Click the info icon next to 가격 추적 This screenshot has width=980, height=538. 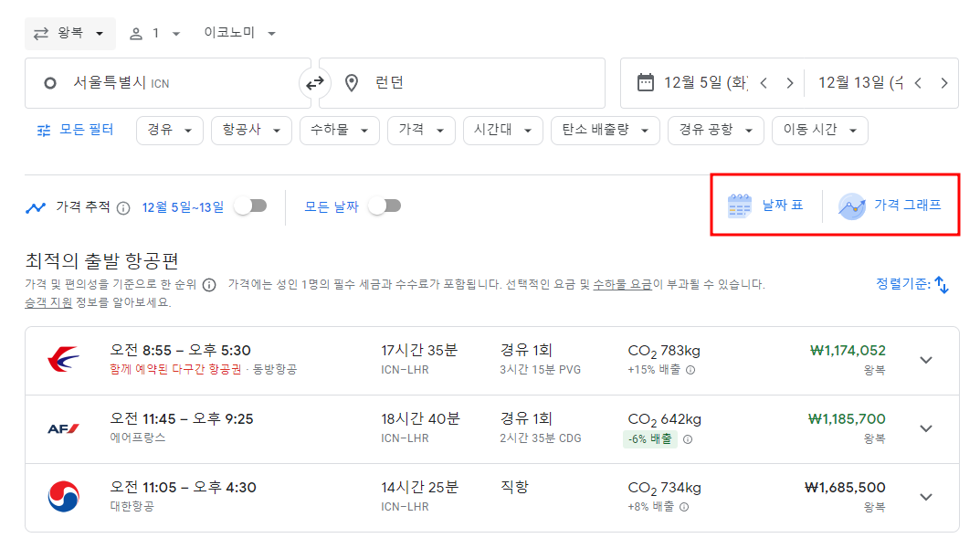[x=123, y=206]
